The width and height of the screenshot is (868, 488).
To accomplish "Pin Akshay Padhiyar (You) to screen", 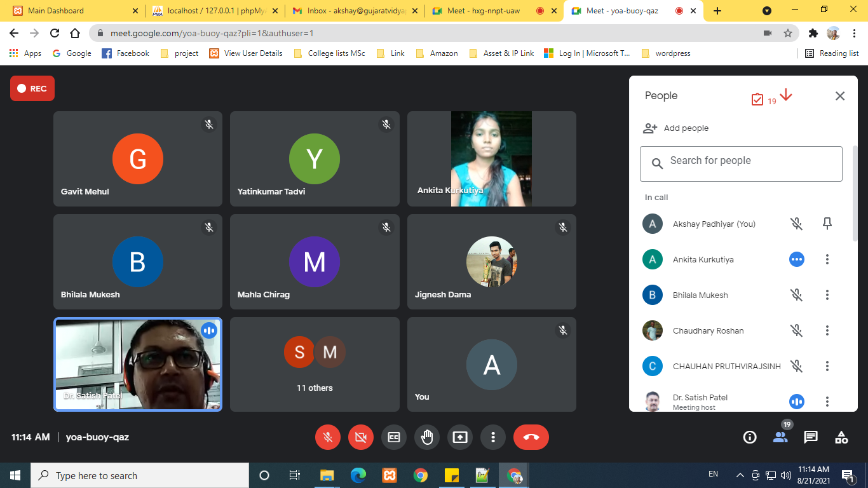I will click(x=827, y=224).
